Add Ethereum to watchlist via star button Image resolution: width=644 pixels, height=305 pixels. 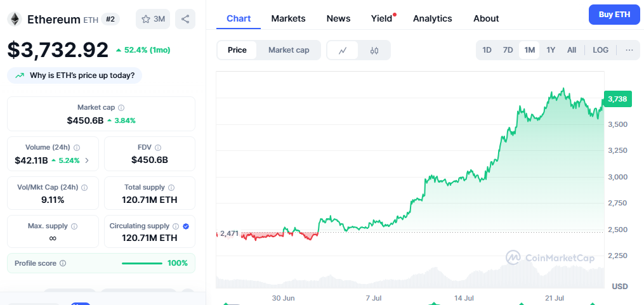click(x=153, y=19)
